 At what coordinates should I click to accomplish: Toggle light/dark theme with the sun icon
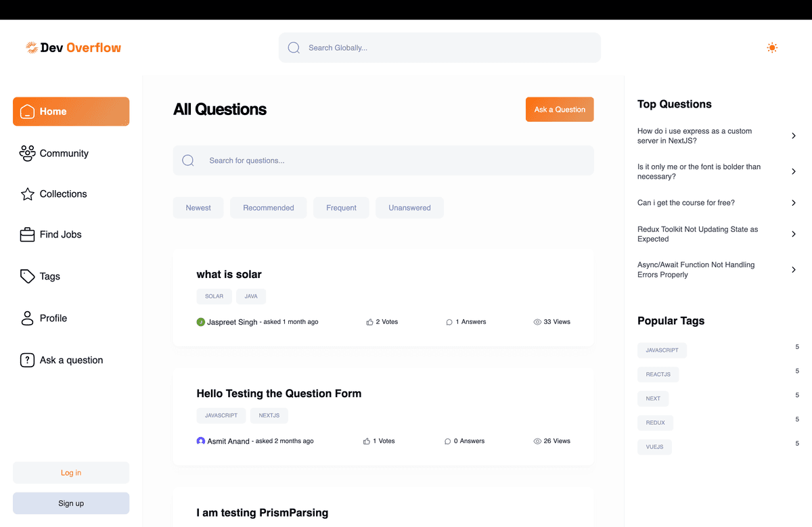pyautogui.click(x=772, y=47)
